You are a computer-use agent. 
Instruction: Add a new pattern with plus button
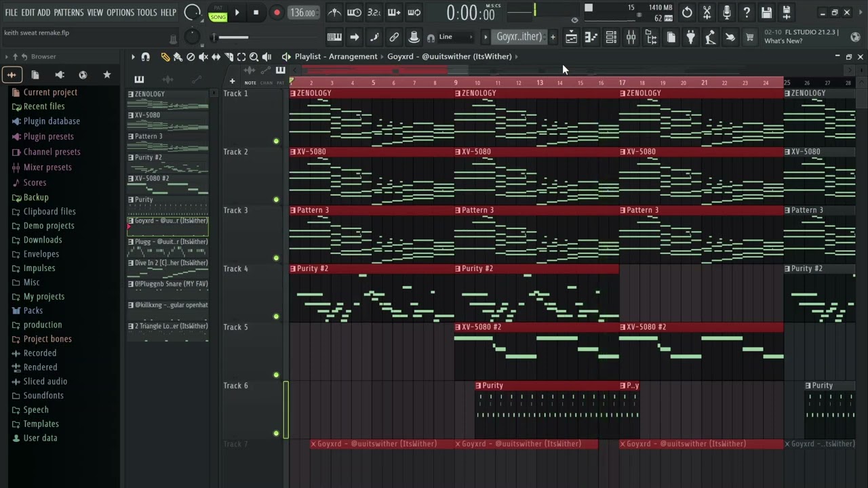[553, 37]
